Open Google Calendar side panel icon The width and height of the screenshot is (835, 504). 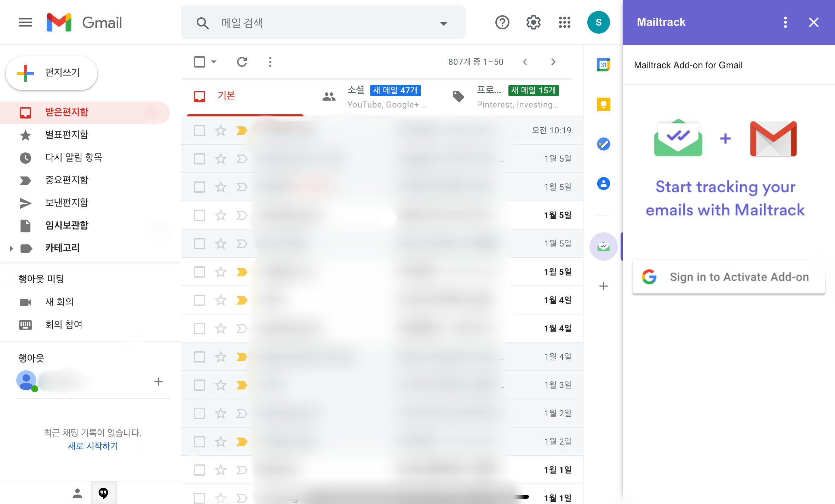pyautogui.click(x=603, y=65)
